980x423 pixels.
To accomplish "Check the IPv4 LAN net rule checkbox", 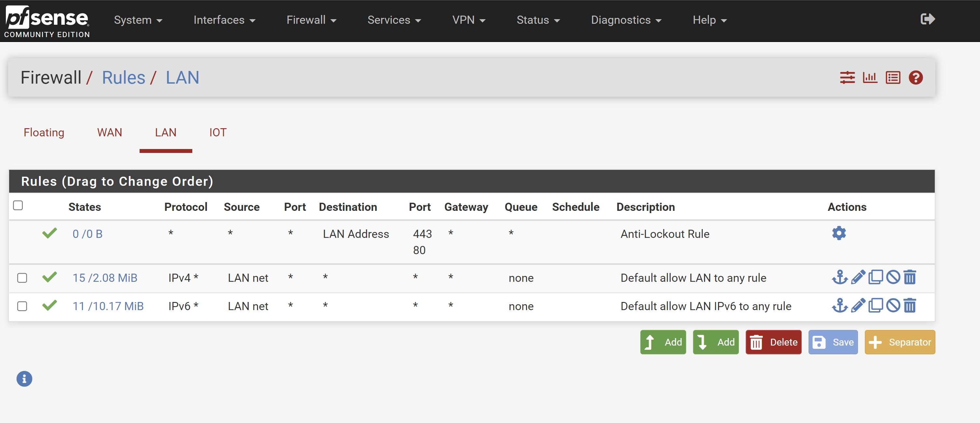I will pos(22,278).
